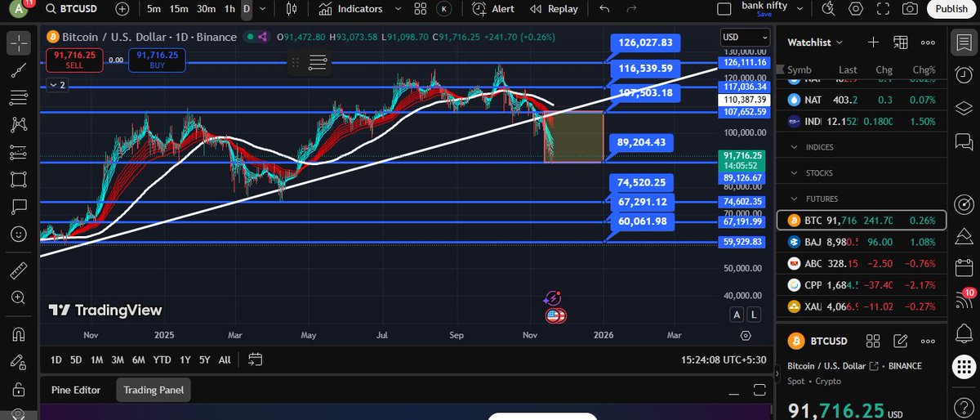
Task: Toggle log scale L button
Action: click(x=753, y=314)
